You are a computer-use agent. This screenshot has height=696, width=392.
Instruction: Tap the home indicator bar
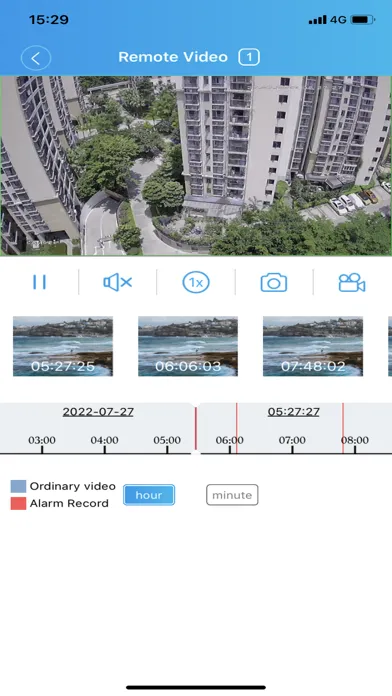pos(196,687)
